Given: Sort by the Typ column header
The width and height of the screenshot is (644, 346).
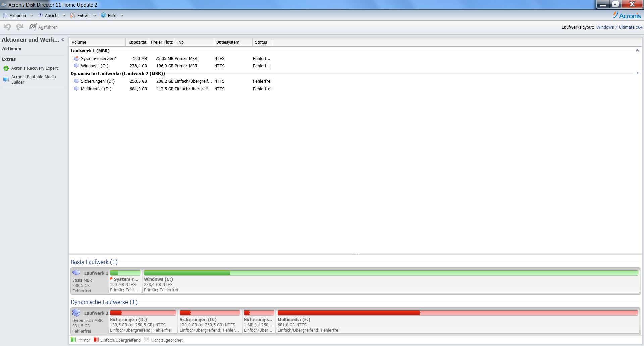Looking at the screenshot, I should pyautogui.click(x=194, y=42).
